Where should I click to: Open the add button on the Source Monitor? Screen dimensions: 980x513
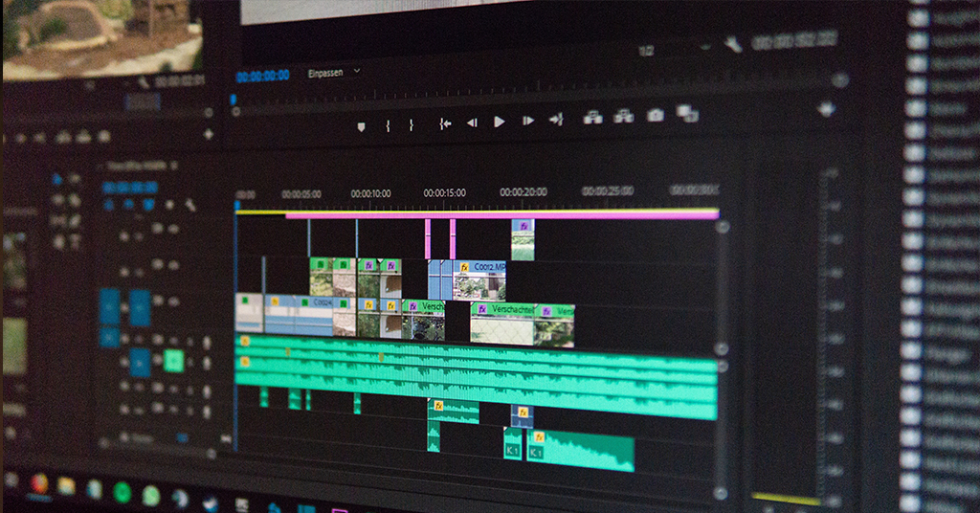click(208, 134)
